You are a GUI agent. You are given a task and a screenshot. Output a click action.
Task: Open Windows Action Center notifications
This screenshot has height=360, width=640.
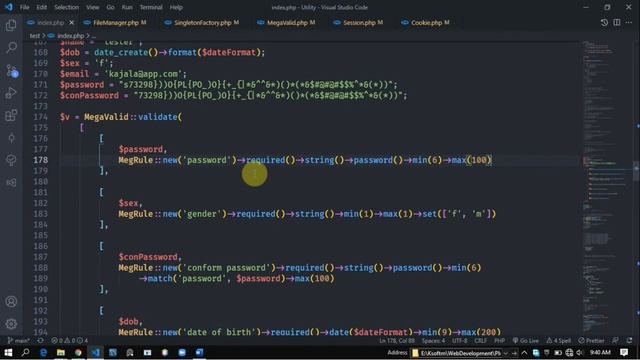(624, 352)
